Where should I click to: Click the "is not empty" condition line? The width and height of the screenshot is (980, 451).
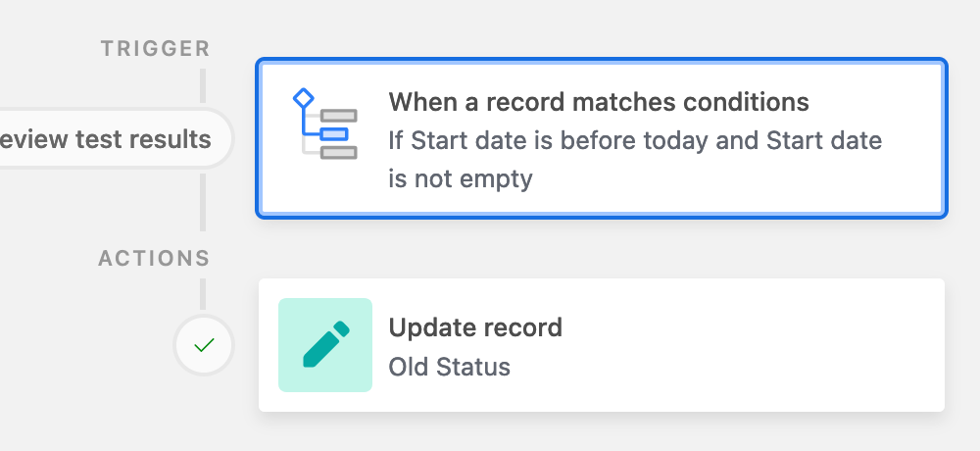tap(460, 179)
